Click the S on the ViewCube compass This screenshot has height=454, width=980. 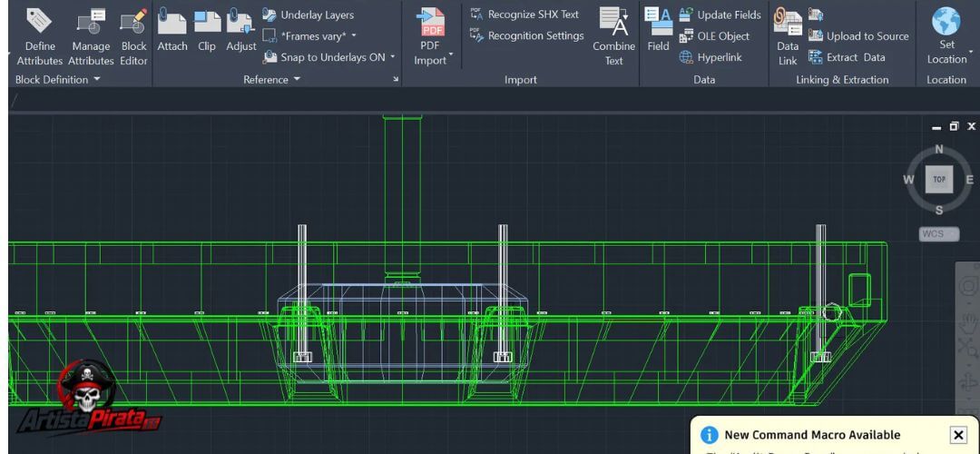939,210
